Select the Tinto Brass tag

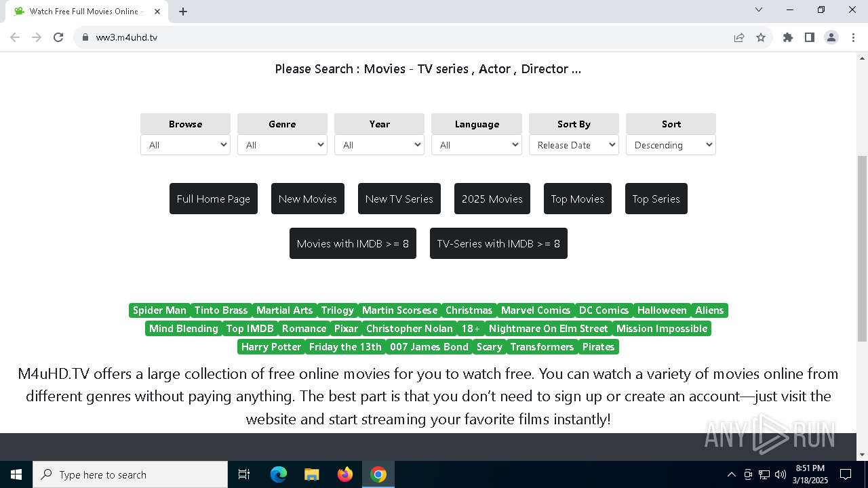tap(221, 310)
